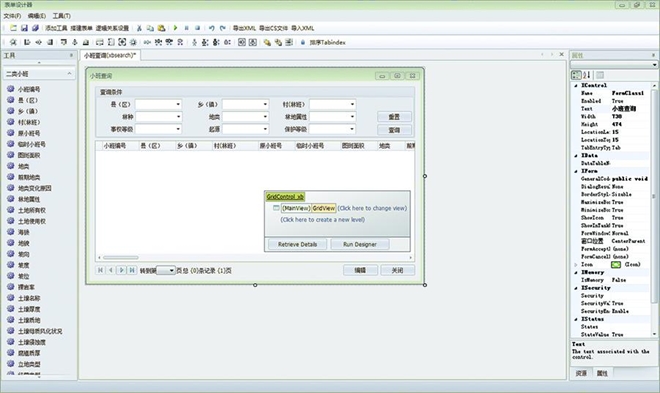Click 'Click here to change view' link
Viewport: 660px width, 393px height.
tap(372, 208)
